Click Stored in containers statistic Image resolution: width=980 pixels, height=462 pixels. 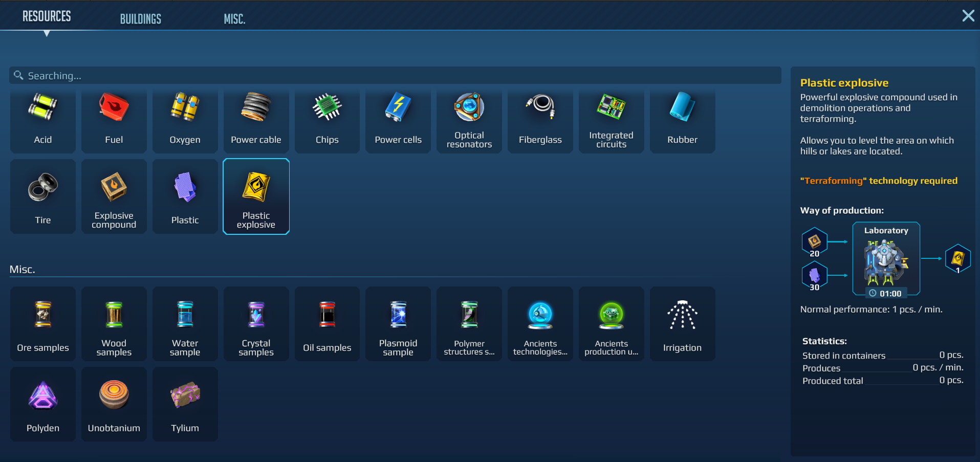click(883, 355)
